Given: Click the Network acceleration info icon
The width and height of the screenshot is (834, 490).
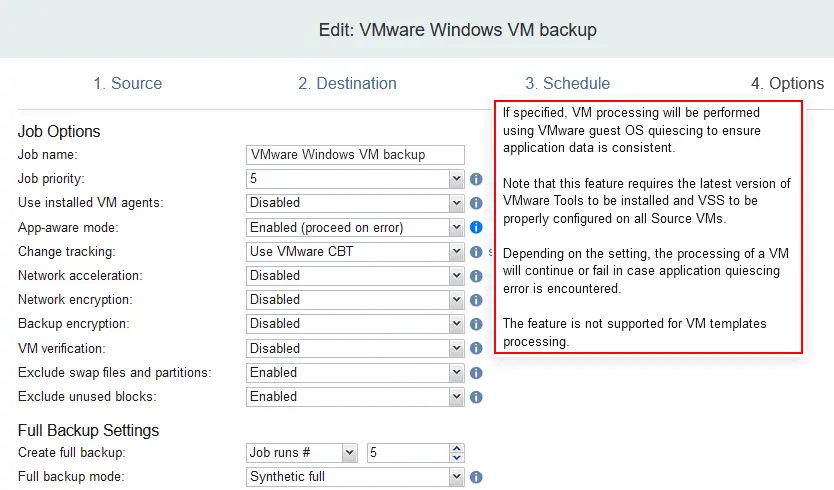Looking at the screenshot, I should [x=476, y=276].
